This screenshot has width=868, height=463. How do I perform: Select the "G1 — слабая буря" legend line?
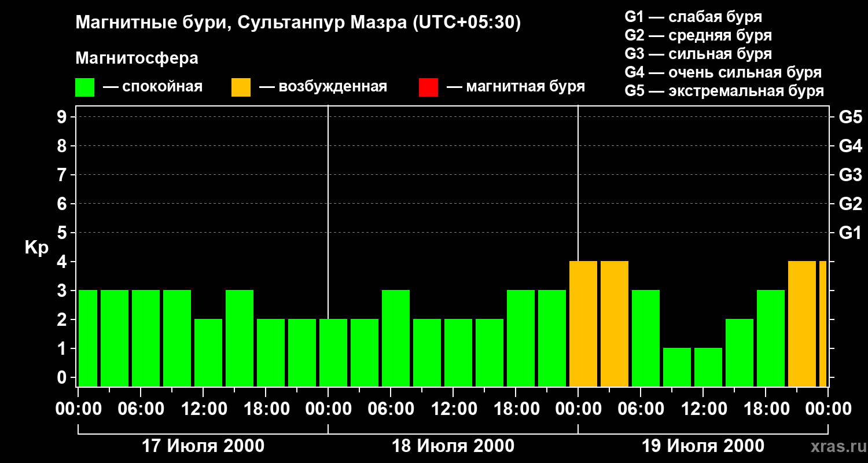click(x=693, y=17)
